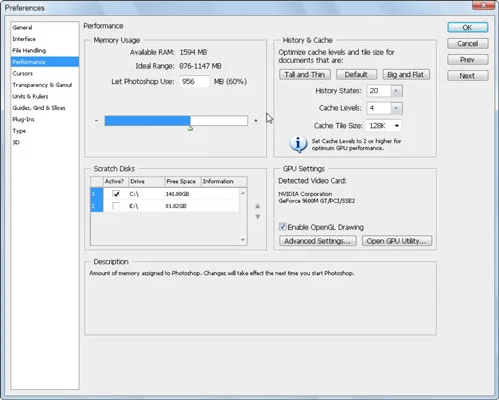This screenshot has width=499, height=400.
Task: Switch to Transparency & Gamut settings
Action: [42, 85]
